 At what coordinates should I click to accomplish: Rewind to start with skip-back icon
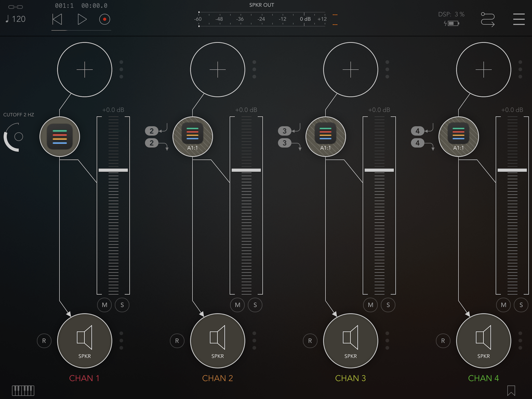(x=57, y=19)
